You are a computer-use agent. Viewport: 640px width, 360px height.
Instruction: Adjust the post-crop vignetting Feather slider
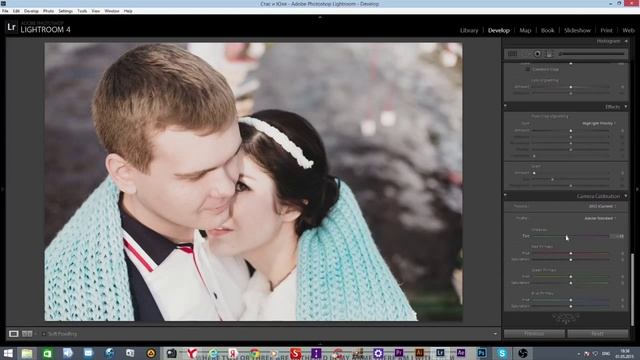[x=571, y=149]
